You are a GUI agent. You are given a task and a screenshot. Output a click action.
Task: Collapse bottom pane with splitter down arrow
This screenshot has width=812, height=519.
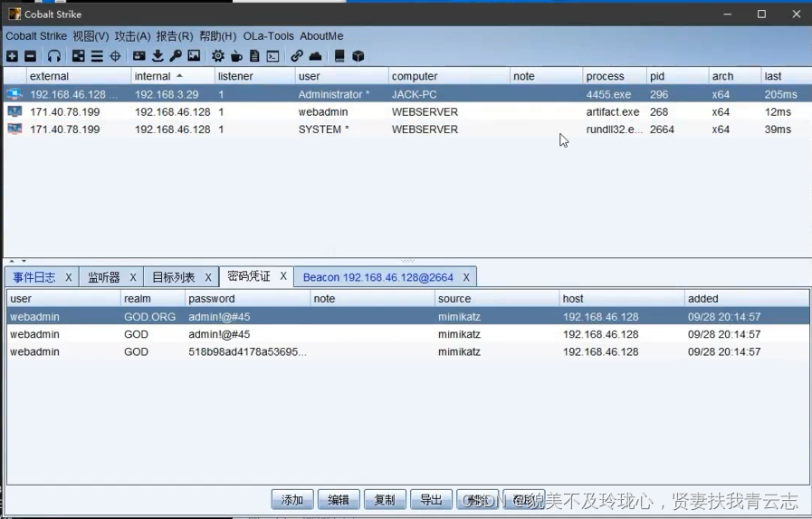(24, 261)
